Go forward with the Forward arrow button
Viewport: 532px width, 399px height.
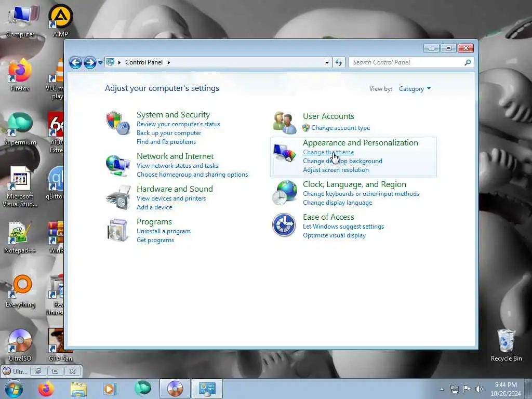(90, 62)
